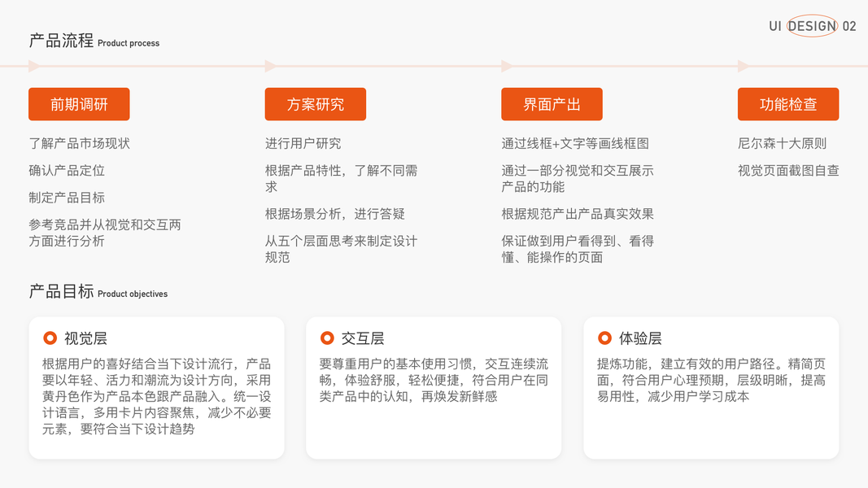Image resolution: width=868 pixels, height=488 pixels.
Task: Click the timeline arrow above 界面产出
Action: (507, 67)
